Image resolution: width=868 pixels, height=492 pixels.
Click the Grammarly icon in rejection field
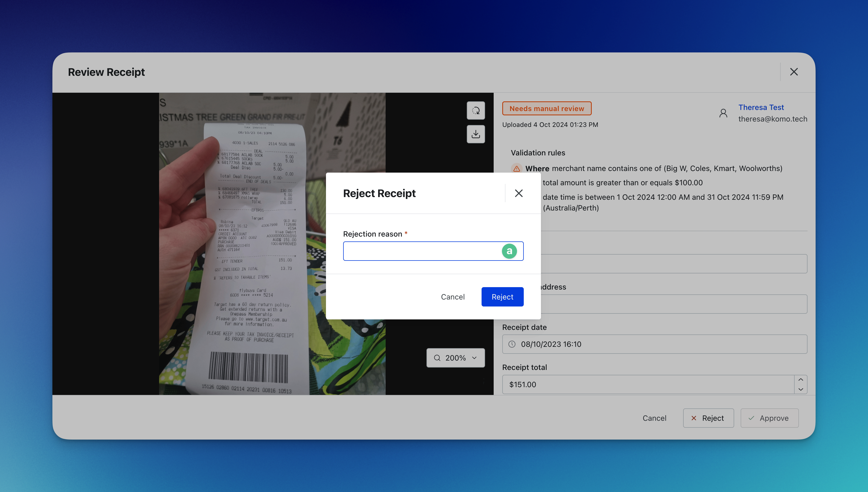pos(509,251)
